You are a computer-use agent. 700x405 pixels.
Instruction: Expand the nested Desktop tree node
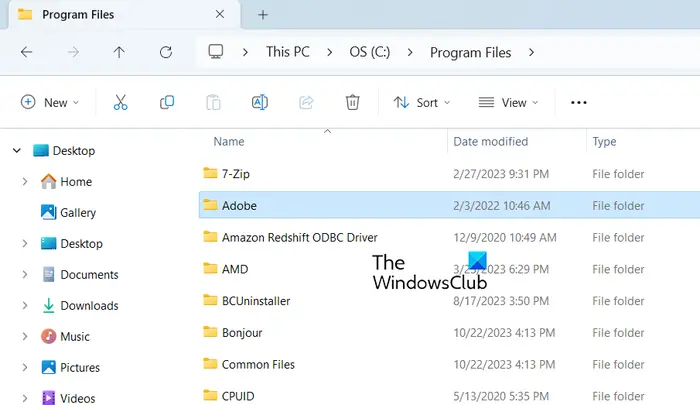[x=25, y=243]
